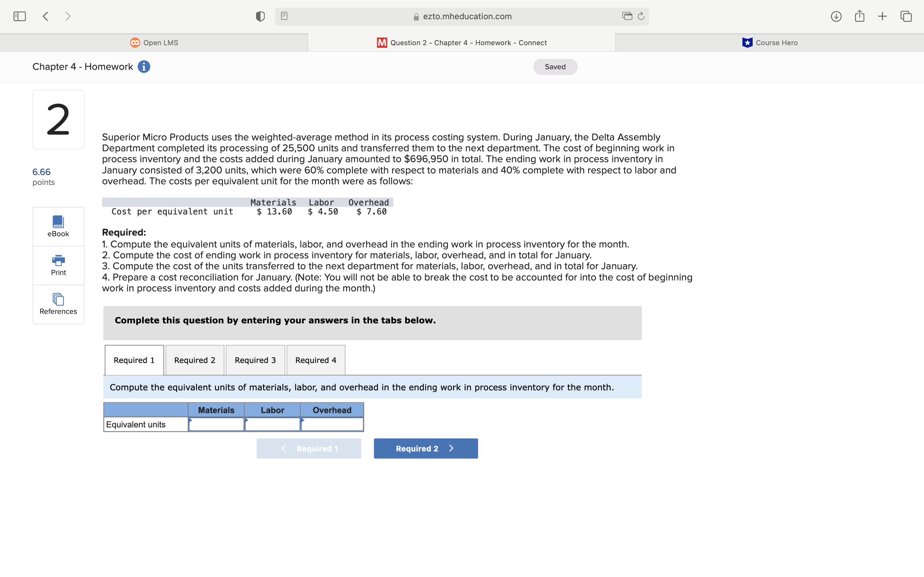Toggle the Safari sidebar
This screenshot has height=577, width=924.
[19, 16]
